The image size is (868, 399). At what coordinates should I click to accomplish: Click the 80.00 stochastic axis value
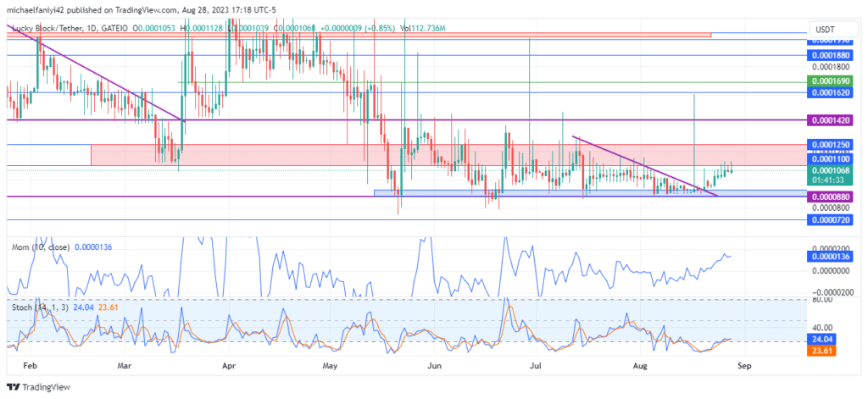(x=821, y=300)
